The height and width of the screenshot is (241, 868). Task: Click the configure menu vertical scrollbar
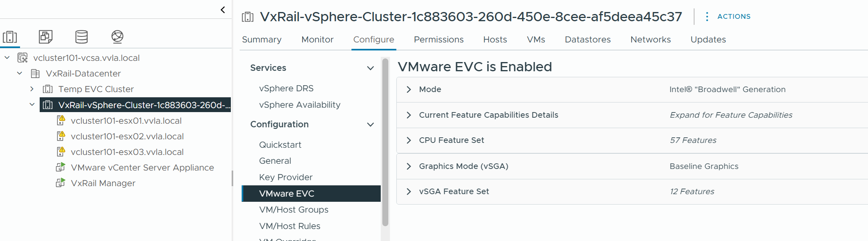point(385,142)
